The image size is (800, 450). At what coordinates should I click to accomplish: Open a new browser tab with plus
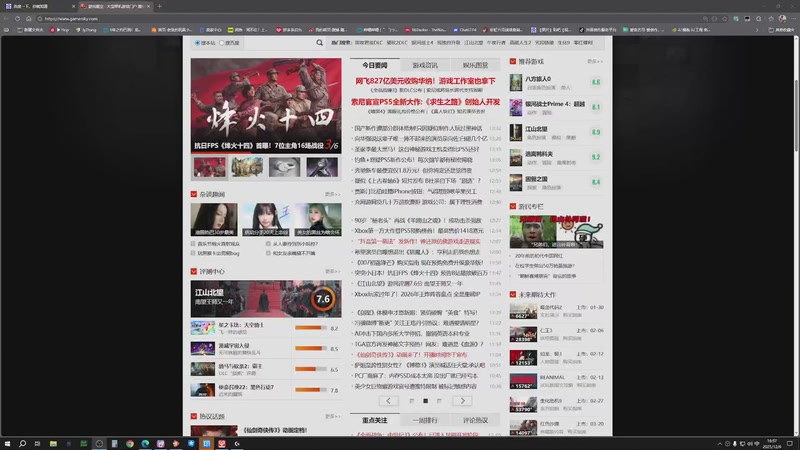pyautogui.click(x=160, y=6)
